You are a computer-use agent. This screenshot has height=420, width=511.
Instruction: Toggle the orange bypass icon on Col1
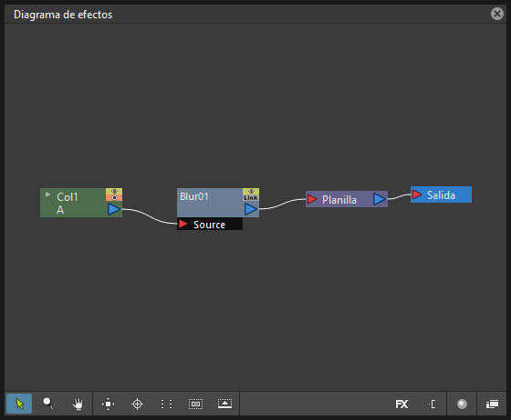point(114,197)
